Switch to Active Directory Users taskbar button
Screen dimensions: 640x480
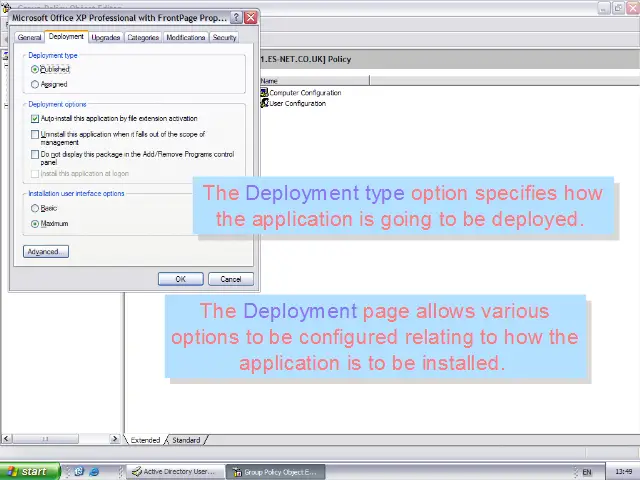tap(176, 472)
